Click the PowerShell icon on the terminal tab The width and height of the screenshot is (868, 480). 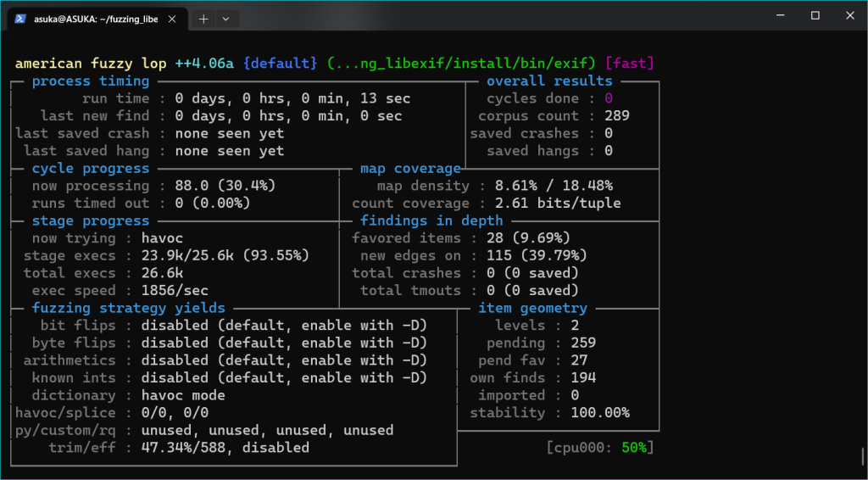click(20, 18)
